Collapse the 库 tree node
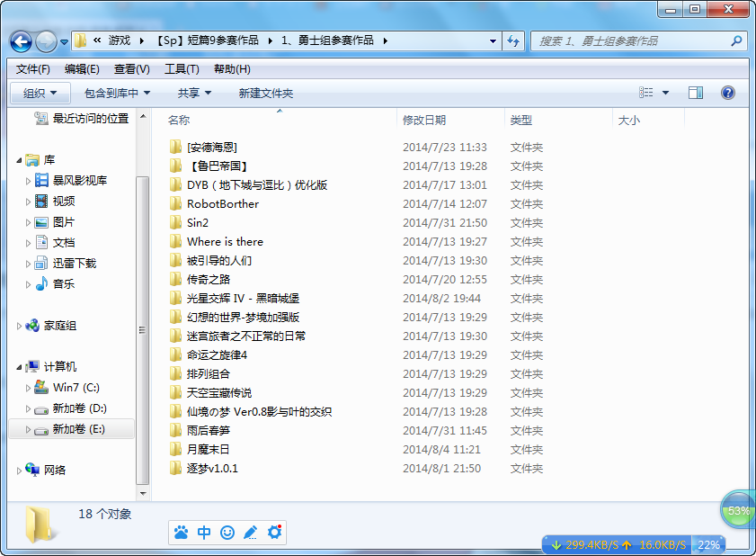 [19, 160]
